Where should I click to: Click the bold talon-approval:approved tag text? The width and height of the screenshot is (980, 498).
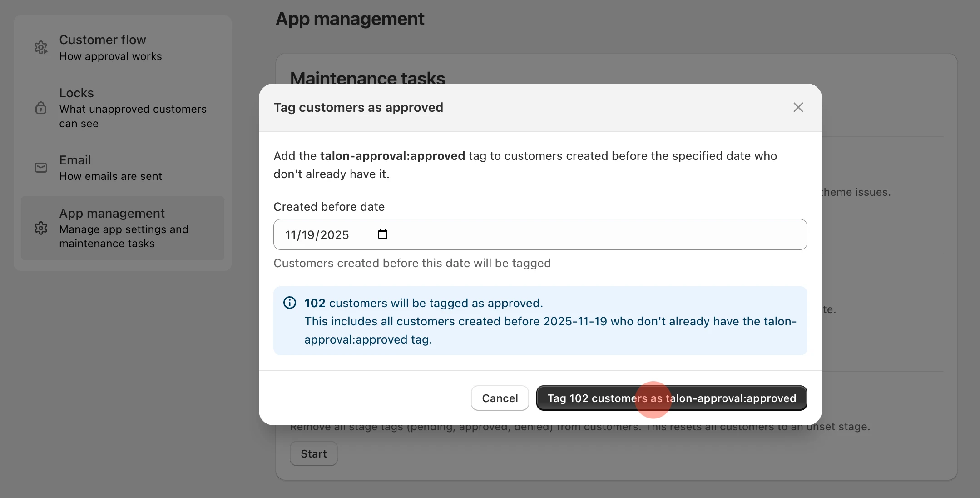(392, 156)
